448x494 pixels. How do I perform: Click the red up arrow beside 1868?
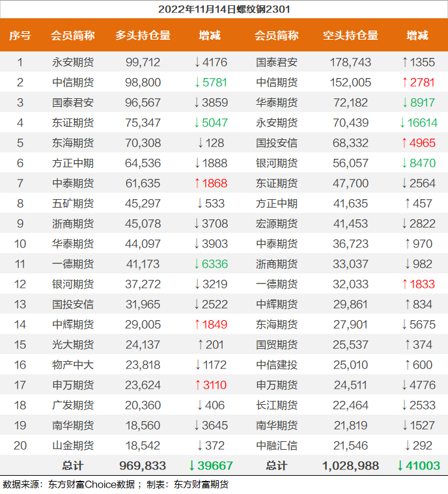click(197, 184)
